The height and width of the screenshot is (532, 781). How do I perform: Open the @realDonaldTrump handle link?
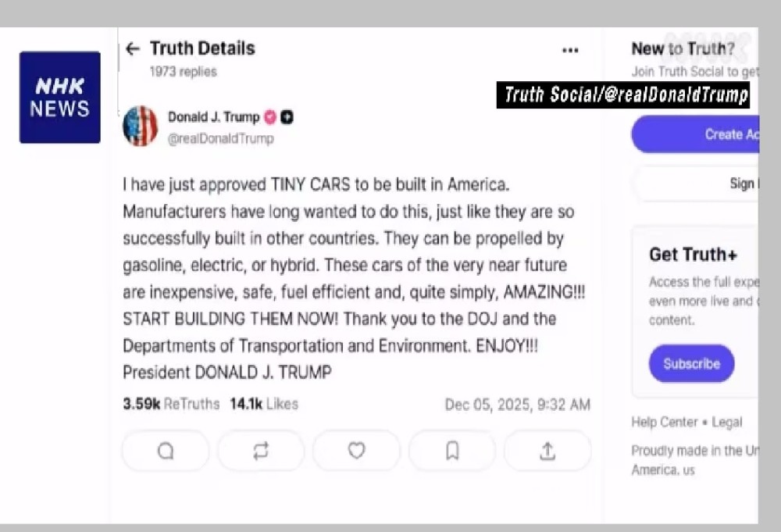pos(221,138)
